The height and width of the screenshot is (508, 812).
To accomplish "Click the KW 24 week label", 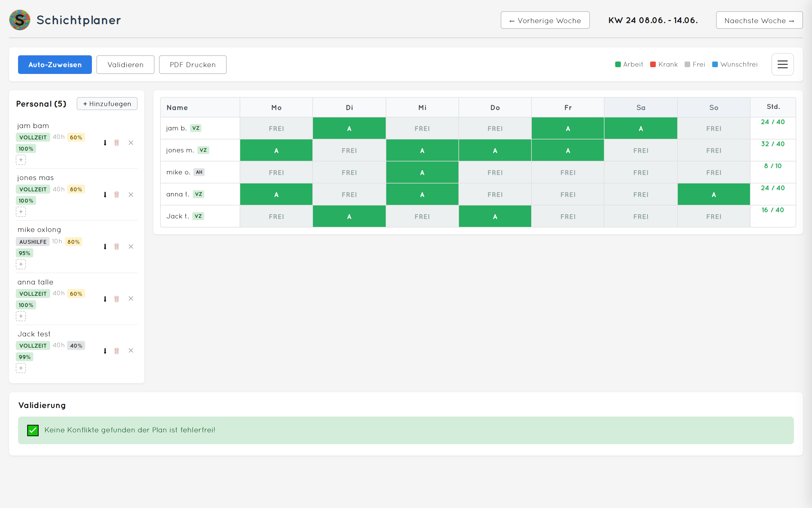I will pyautogui.click(x=653, y=20).
